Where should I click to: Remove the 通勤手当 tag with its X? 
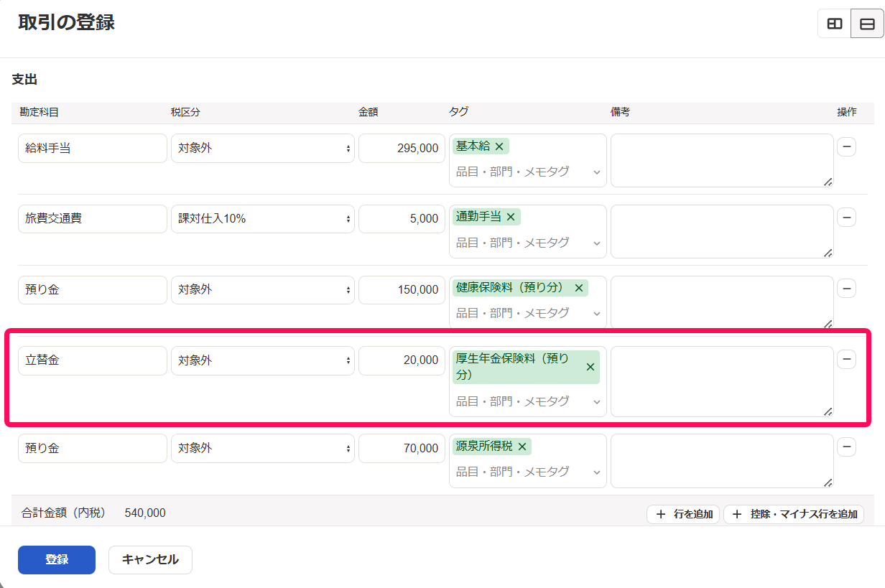[x=511, y=217]
